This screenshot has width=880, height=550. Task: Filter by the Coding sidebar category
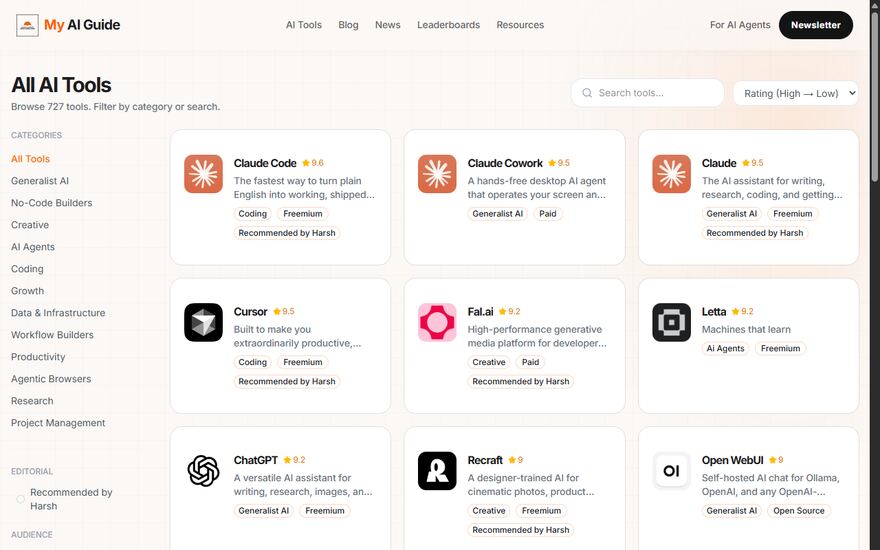pos(27,269)
